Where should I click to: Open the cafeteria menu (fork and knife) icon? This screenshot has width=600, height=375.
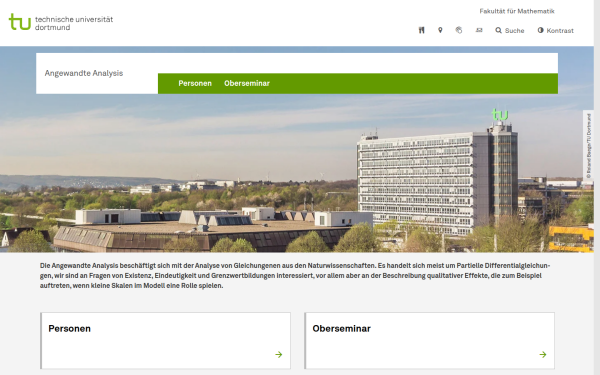tap(421, 30)
